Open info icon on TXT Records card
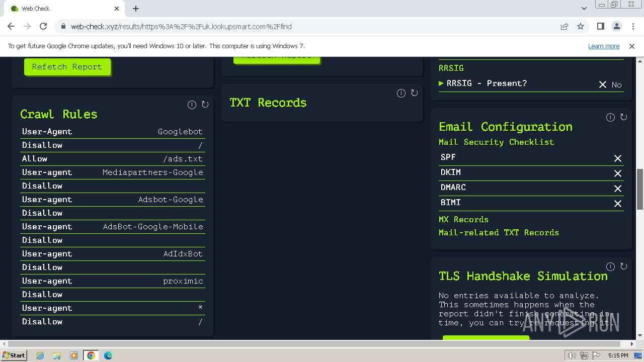This screenshot has height=362, width=644. [x=401, y=93]
